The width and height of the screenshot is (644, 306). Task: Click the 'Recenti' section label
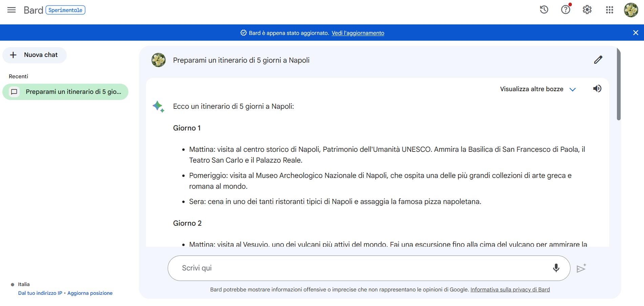point(19,77)
